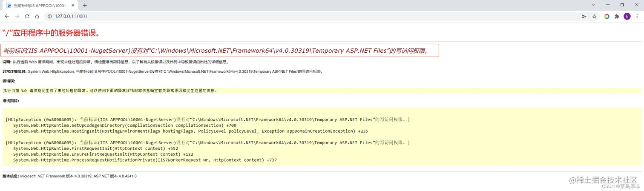
Task: Click the ProcessRequestNotificationPrivate +737 stack line
Action: (x=145, y=160)
